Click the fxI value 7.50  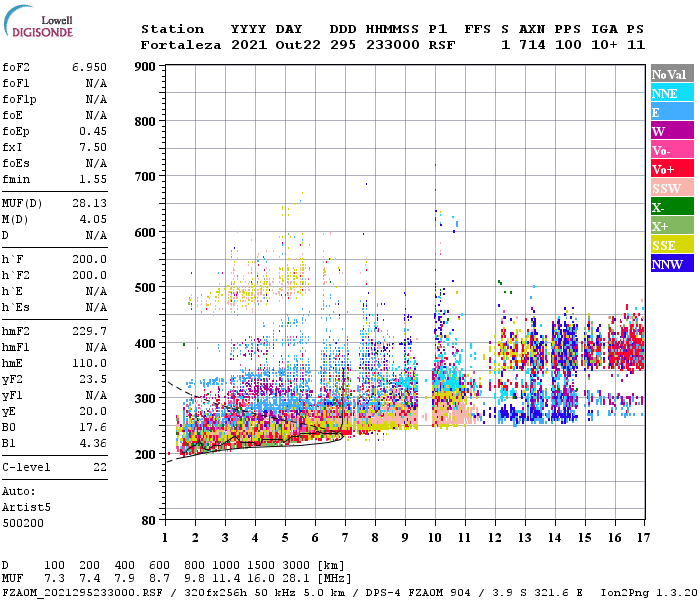(x=93, y=147)
